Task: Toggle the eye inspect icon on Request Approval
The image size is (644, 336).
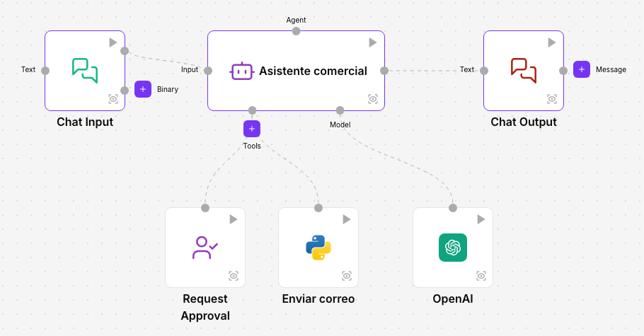Action: 234,276
